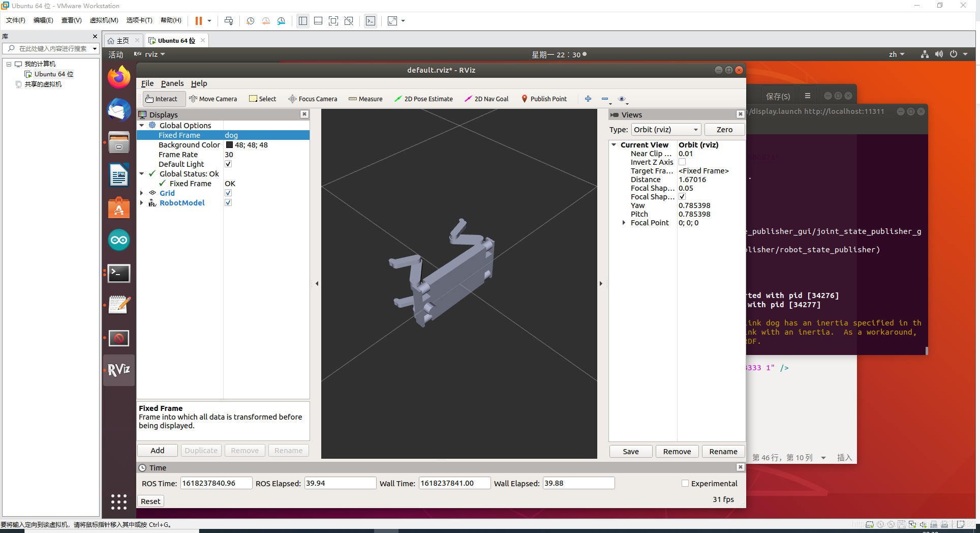
Task: Activate 2D Pose Estimate tool
Action: [423, 99]
